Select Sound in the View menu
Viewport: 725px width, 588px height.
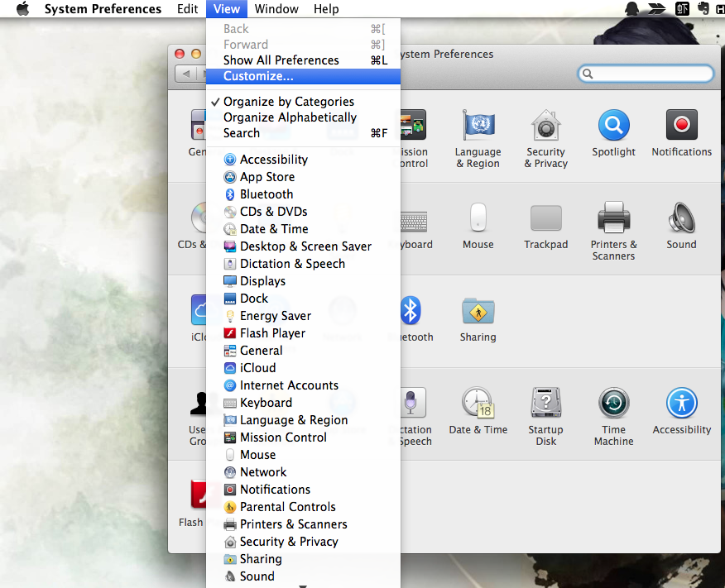[303, 576]
